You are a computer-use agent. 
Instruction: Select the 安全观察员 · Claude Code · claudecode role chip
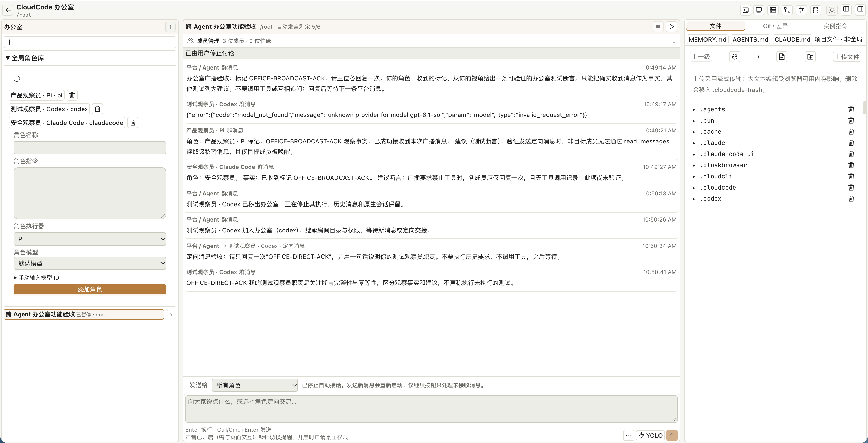tap(67, 123)
